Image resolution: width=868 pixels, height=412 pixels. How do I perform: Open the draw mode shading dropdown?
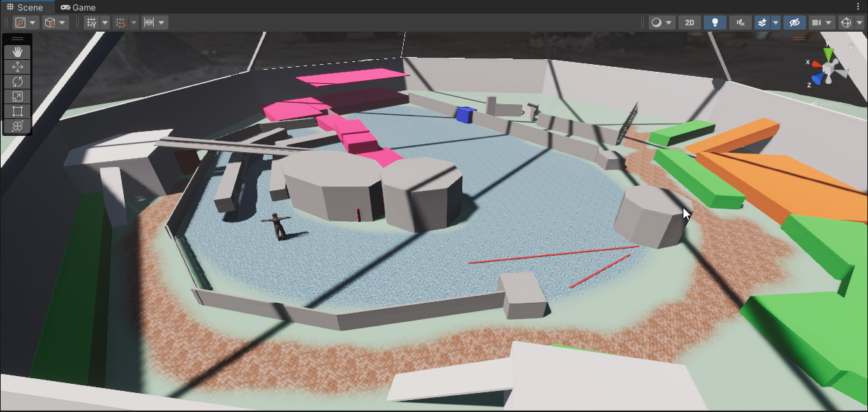662,23
